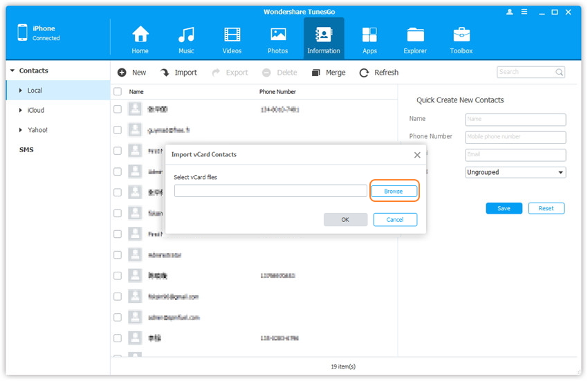
Task: Click the Refresh contacts icon
Action: point(364,73)
